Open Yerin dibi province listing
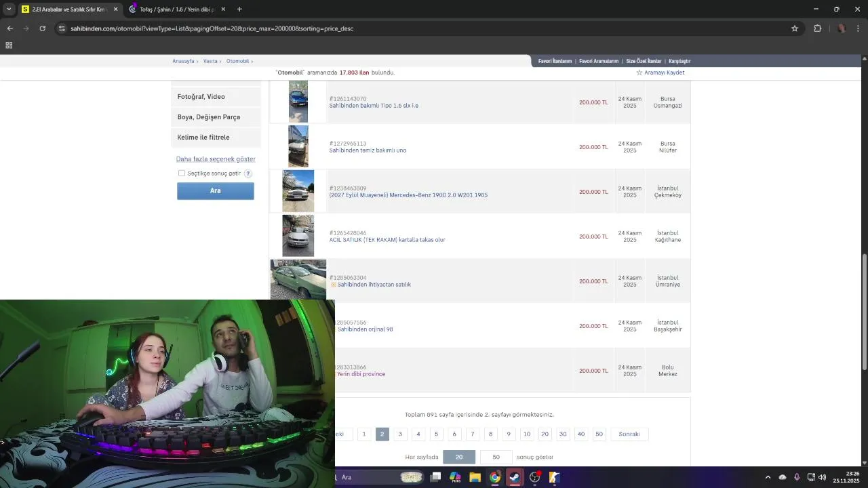This screenshot has height=488, width=868. coord(361,374)
